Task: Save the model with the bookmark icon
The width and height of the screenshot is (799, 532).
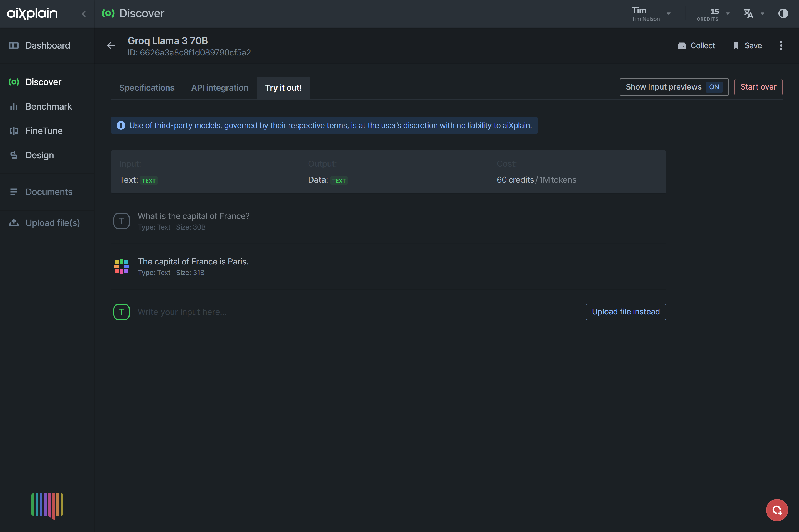Action: (x=735, y=45)
